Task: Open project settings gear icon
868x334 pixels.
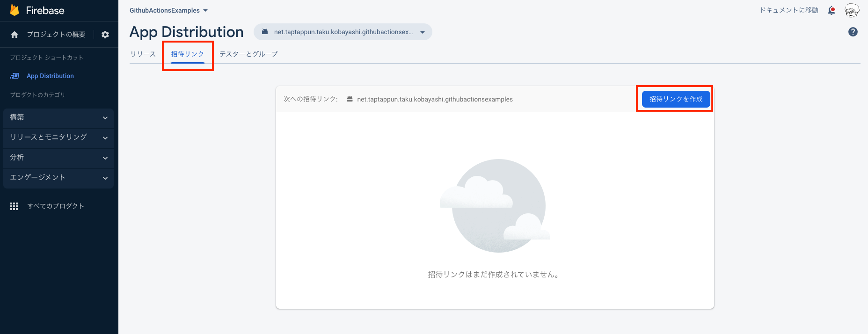Action: tap(105, 35)
